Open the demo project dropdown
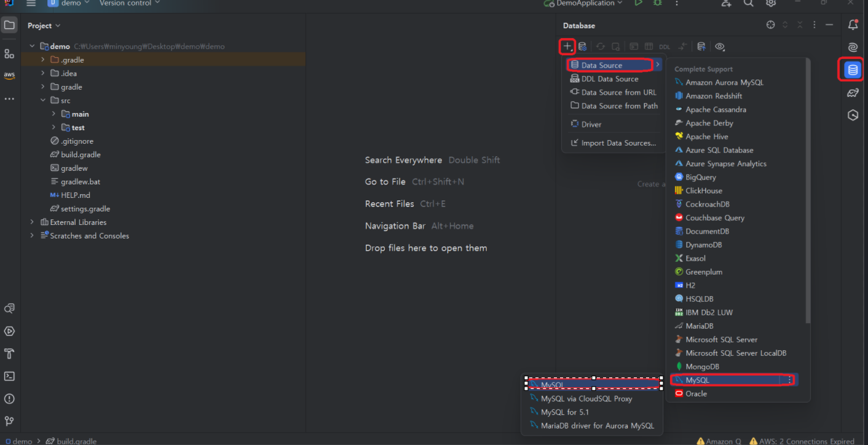 point(68,3)
